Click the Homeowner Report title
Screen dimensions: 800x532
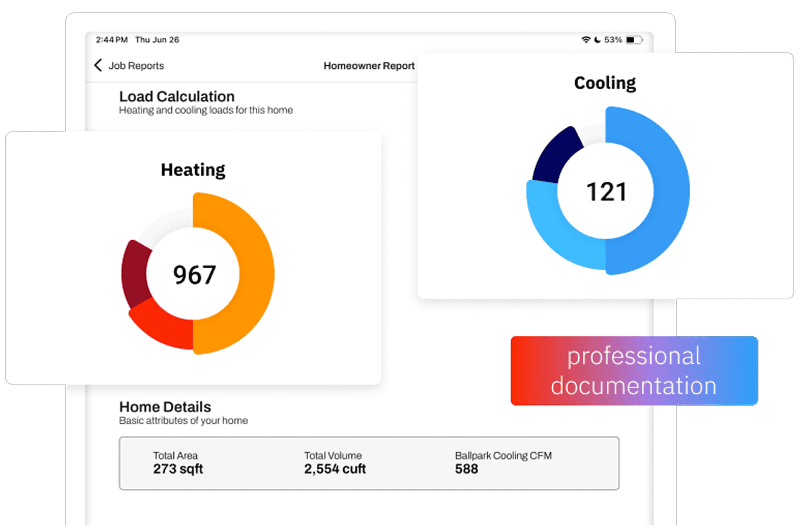click(369, 66)
